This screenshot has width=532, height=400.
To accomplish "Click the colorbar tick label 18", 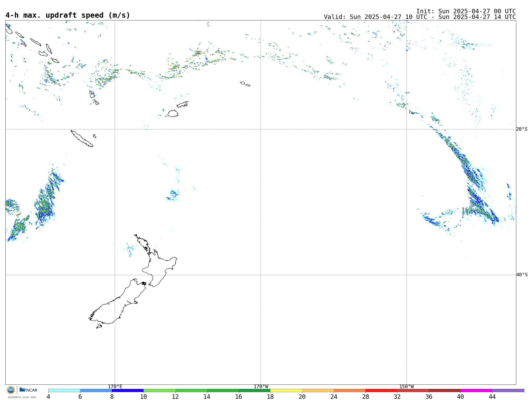I will (270, 397).
